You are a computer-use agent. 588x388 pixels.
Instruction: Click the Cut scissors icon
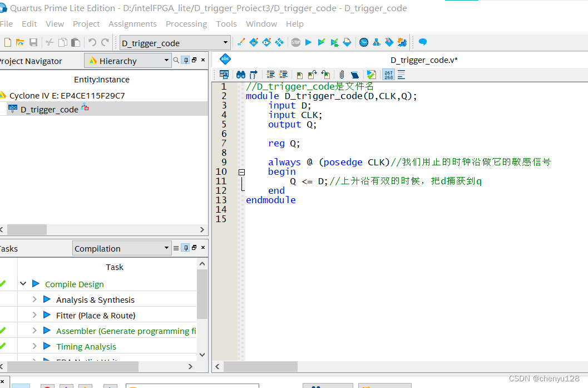pos(50,42)
